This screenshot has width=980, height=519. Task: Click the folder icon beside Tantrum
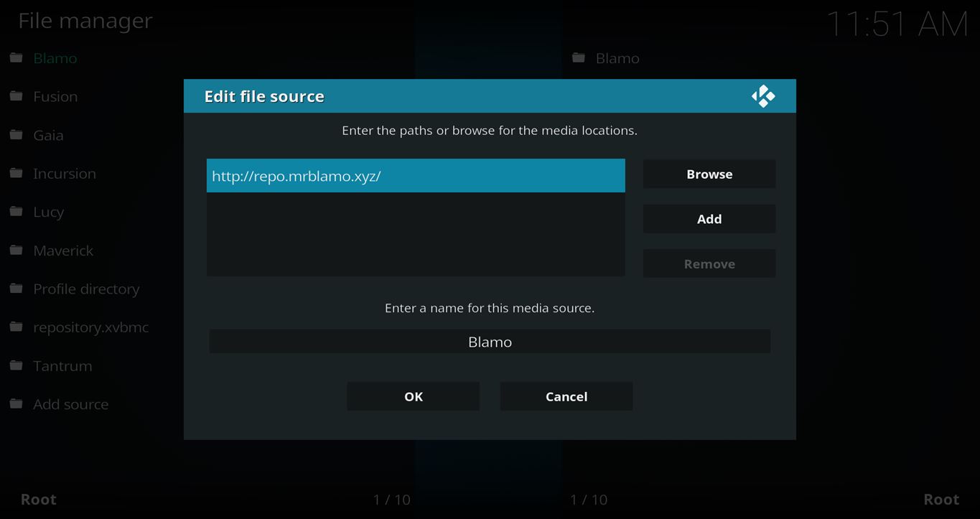(x=17, y=365)
